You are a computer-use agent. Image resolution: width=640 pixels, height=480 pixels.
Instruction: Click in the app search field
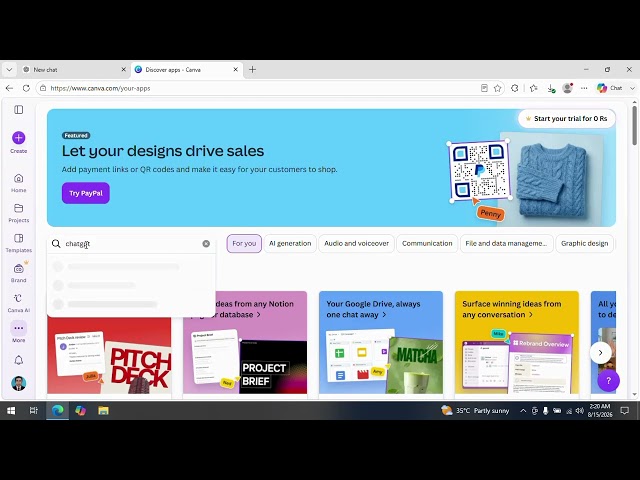click(131, 244)
